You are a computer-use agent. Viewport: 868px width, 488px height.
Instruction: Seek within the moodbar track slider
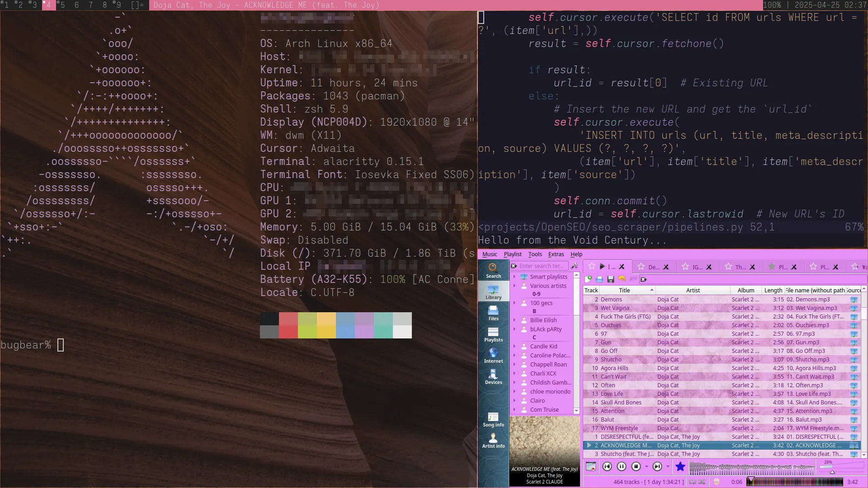click(794, 482)
